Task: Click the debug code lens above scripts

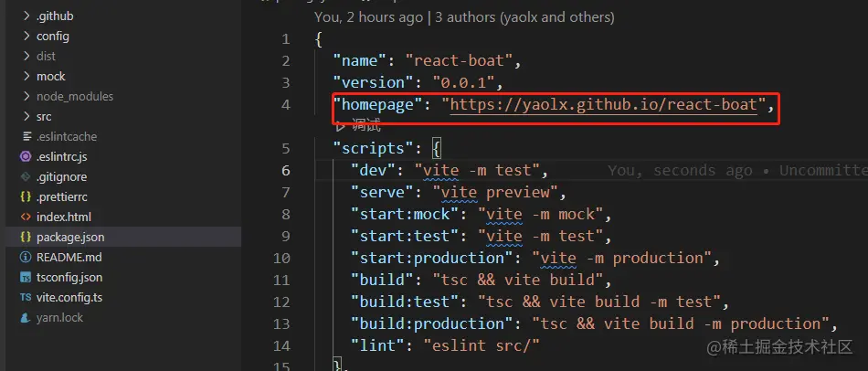Action: tap(358, 126)
